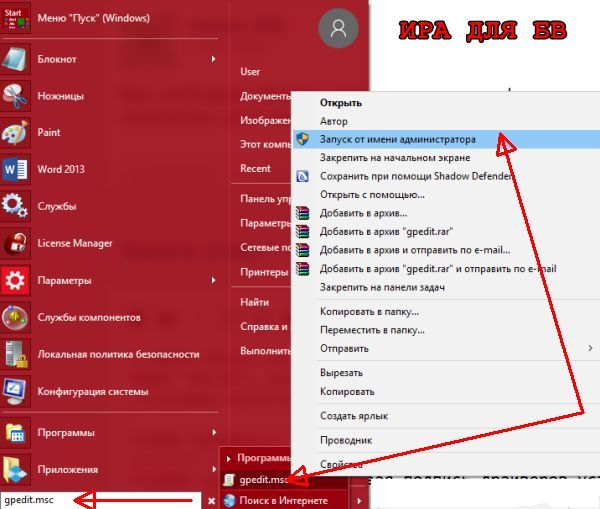The width and height of the screenshot is (600, 509).
Task: Click the gpedit.msc search box
Action: (x=101, y=500)
